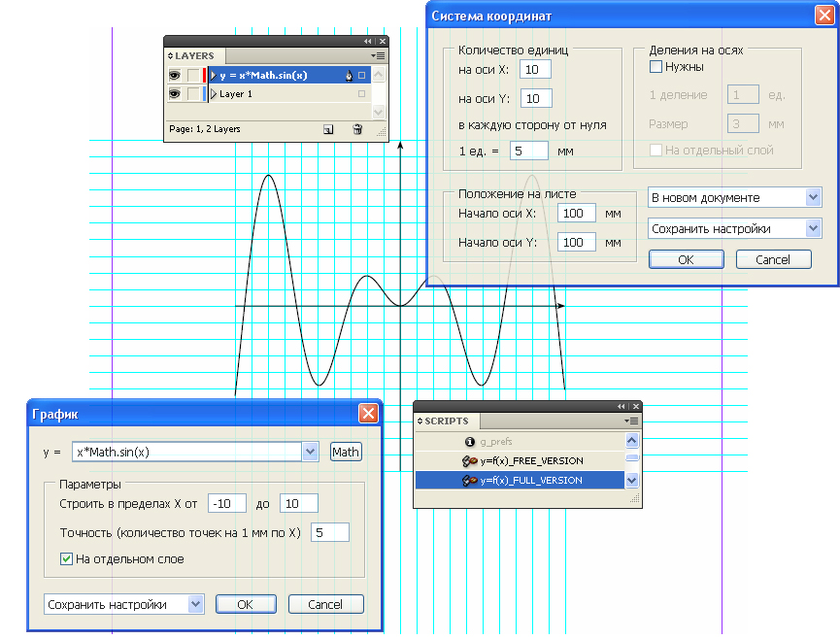Toggle lock box for y = x*Math.sin(x) layer
The width and height of the screenshot is (840, 640).
pos(193,76)
